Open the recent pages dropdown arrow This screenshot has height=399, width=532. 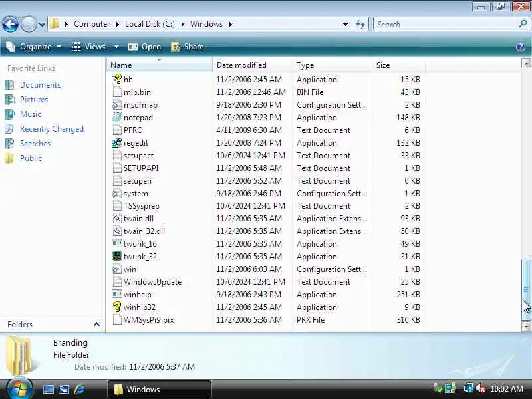pos(42,25)
